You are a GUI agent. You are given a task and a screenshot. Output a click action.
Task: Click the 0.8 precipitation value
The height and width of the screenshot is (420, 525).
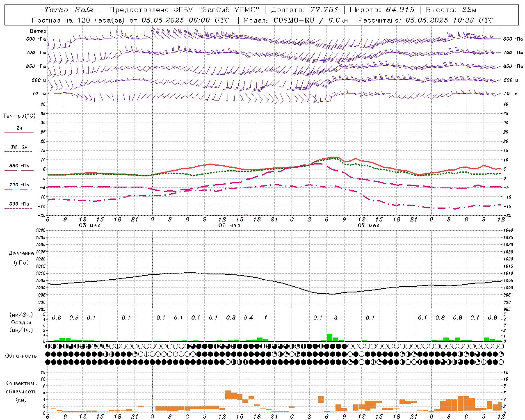pos(440,318)
